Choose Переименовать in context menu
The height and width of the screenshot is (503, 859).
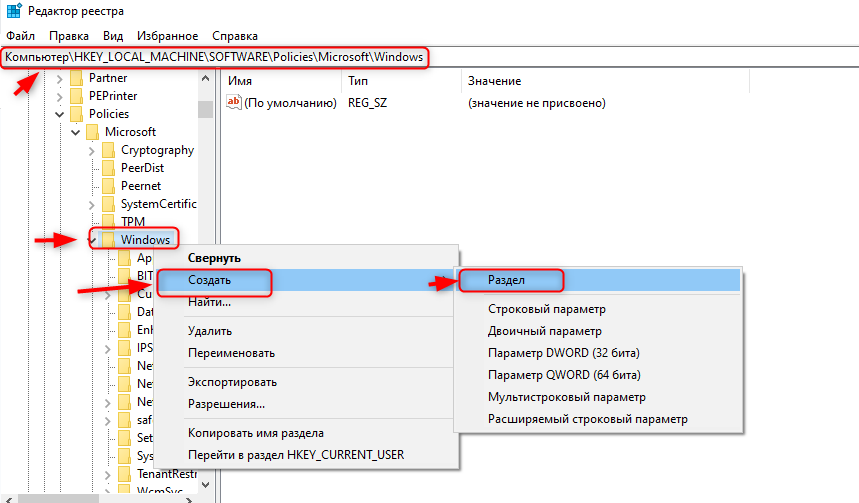pyautogui.click(x=306, y=353)
